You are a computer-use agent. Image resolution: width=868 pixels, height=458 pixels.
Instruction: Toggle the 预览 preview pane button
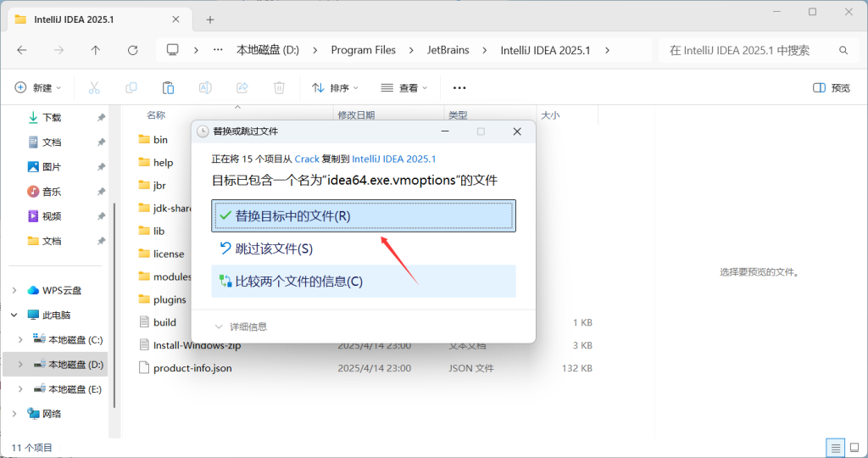(832, 87)
